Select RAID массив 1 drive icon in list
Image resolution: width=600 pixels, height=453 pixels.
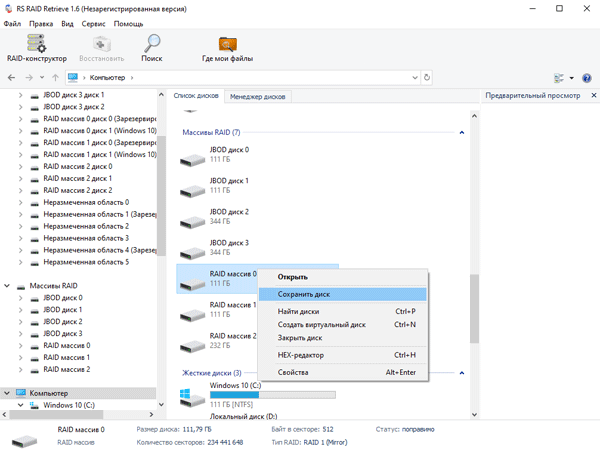pos(192,314)
